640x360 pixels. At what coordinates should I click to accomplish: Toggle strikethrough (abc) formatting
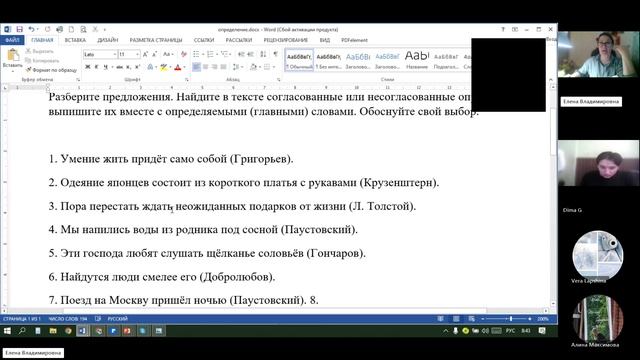(119, 67)
